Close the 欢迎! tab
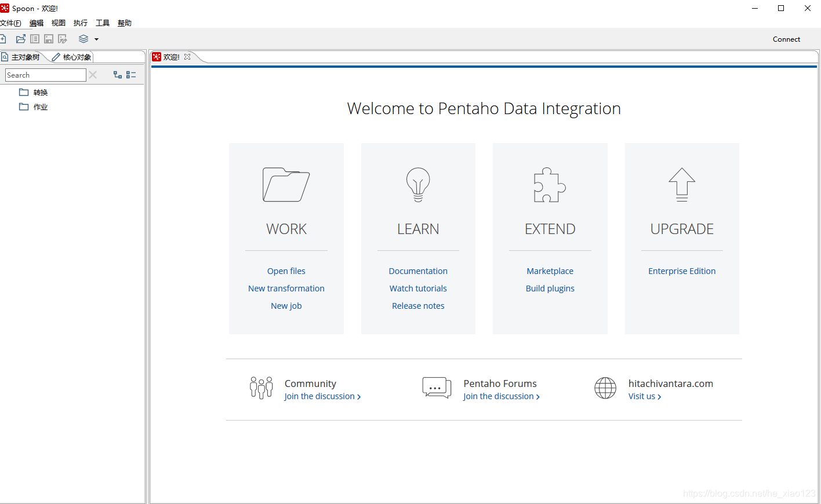 click(x=187, y=57)
